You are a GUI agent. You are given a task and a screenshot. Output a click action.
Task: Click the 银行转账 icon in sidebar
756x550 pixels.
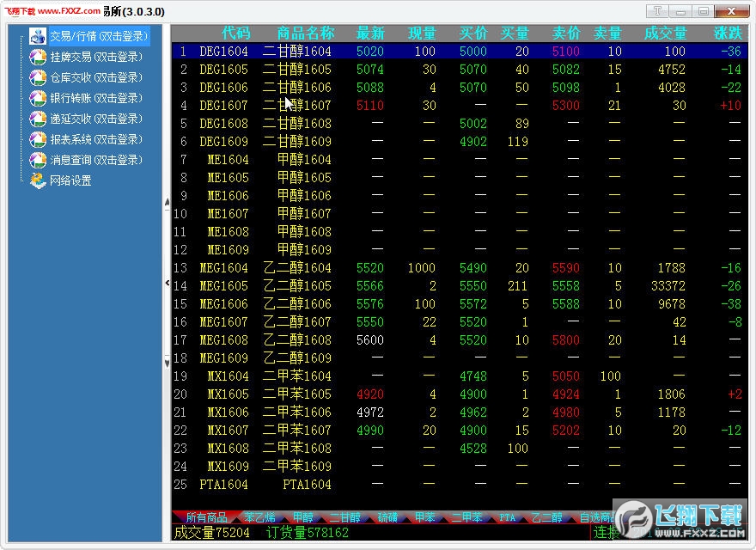[38, 98]
